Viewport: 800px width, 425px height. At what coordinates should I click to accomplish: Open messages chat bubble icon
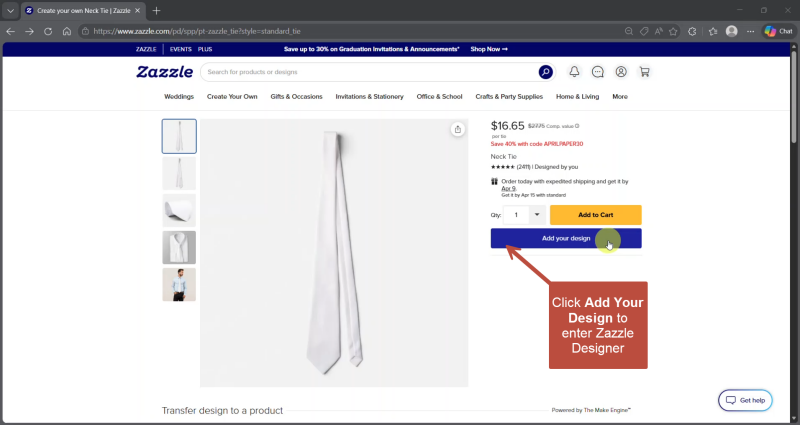[598, 72]
